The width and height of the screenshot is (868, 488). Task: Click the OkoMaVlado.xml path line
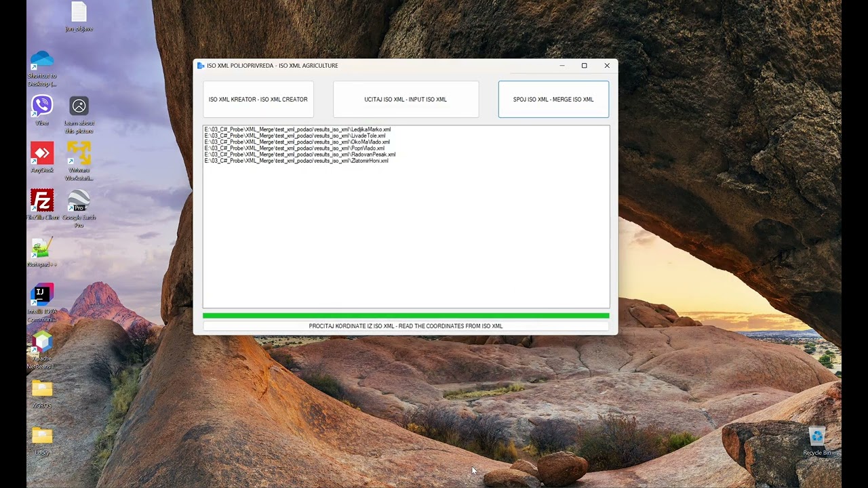click(x=297, y=142)
